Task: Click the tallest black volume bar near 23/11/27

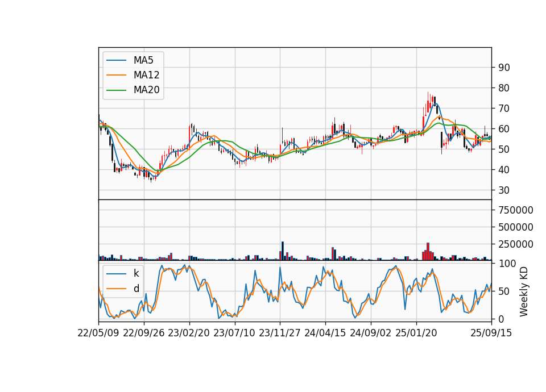Action: 283,251
